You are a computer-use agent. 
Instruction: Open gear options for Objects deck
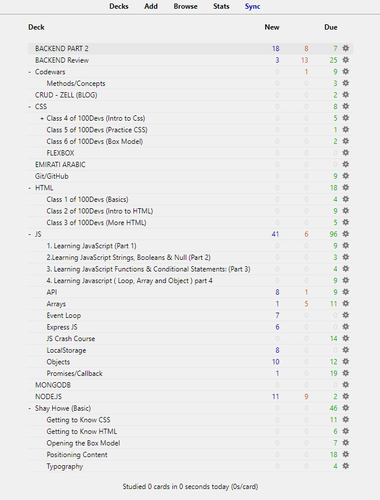[346, 362]
